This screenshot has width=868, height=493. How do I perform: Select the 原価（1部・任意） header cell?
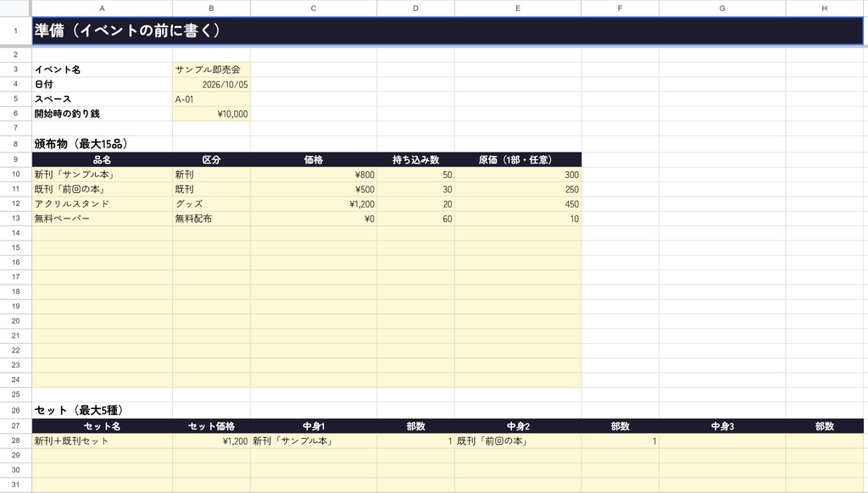pyautogui.click(x=518, y=160)
